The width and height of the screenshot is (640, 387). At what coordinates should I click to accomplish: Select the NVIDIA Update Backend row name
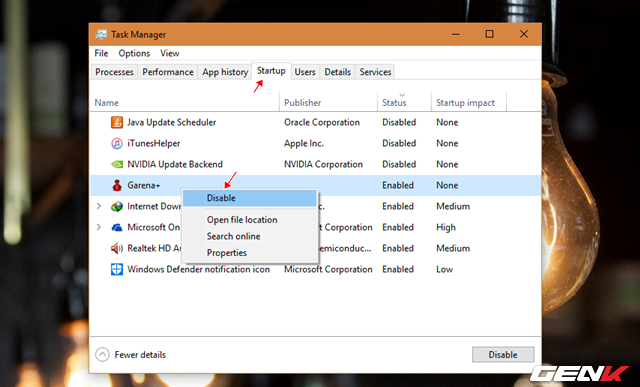pyautogui.click(x=175, y=164)
